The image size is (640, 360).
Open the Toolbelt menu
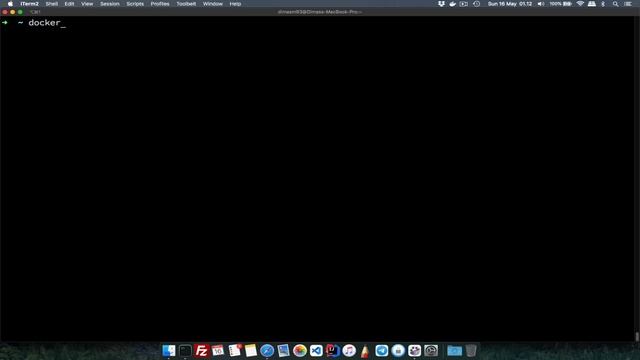click(x=186, y=4)
